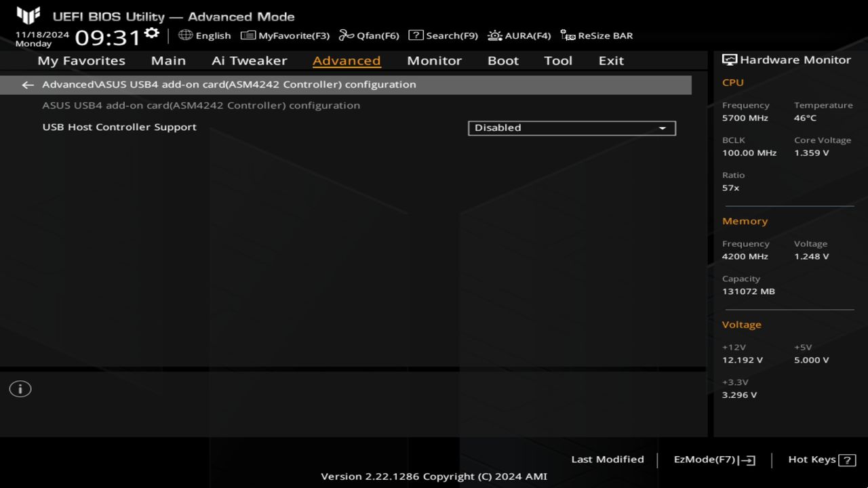Click +5V reading 5.000 V

(811, 361)
